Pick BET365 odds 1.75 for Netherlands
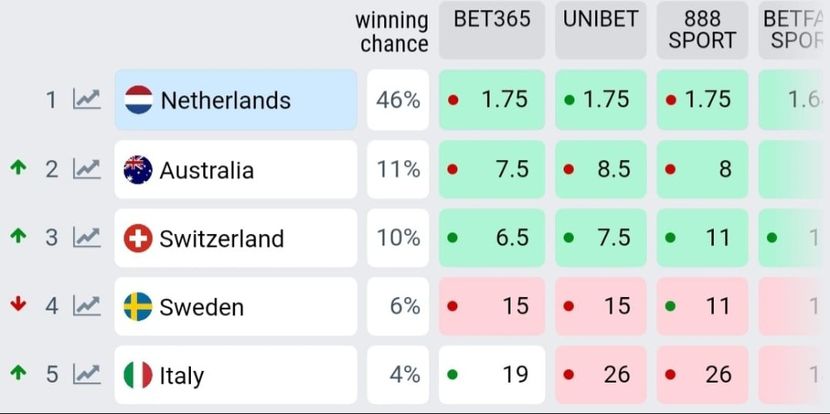The image size is (830, 414). pyautogui.click(x=492, y=100)
